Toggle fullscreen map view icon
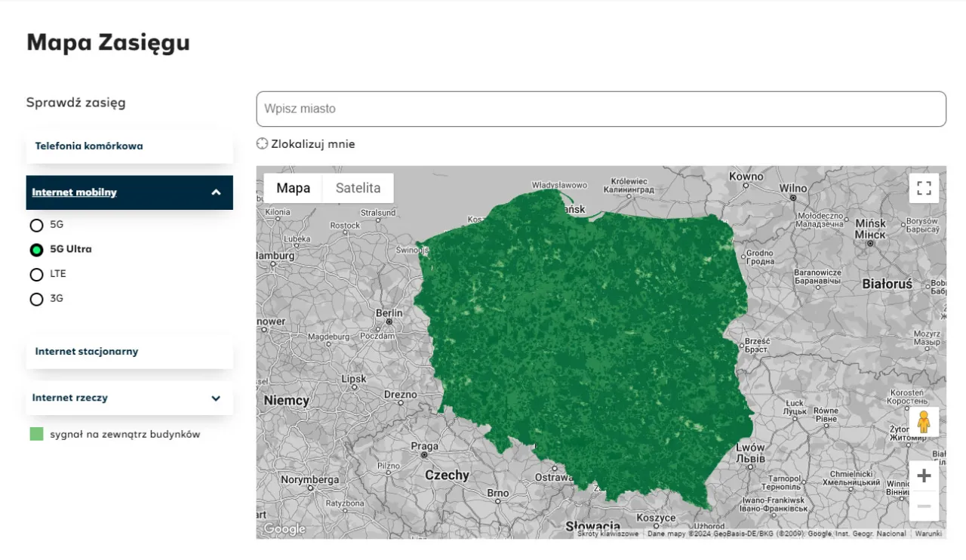The width and height of the screenshot is (966, 560). (924, 188)
